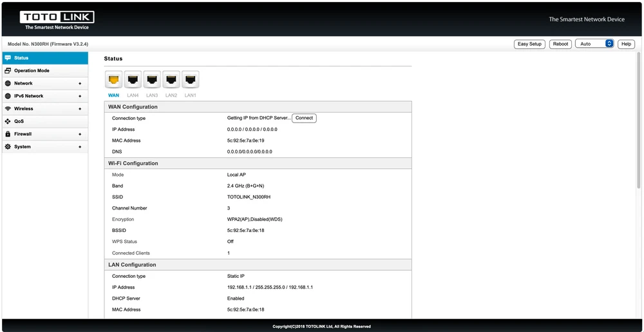Image resolution: width=644 pixels, height=332 pixels.
Task: Click the LAN3 port icon
Action: click(x=152, y=80)
